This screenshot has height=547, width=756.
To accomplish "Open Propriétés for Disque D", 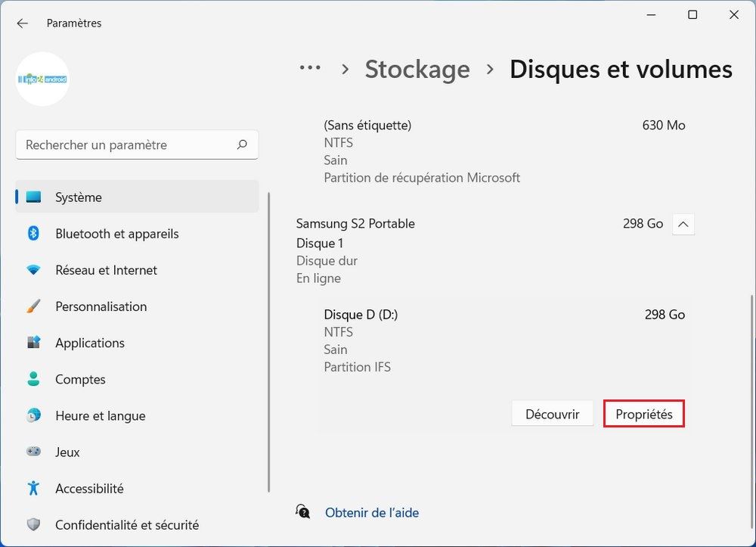I will click(x=643, y=415).
